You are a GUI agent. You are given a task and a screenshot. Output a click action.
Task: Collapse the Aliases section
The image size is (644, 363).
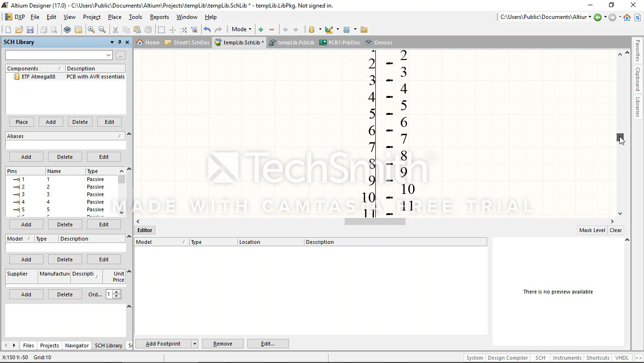point(129,134)
